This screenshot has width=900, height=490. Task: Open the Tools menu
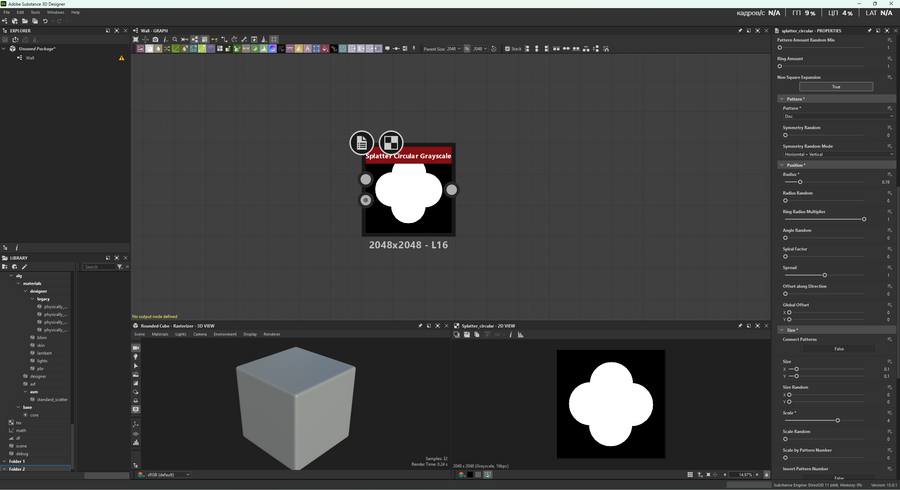point(35,12)
